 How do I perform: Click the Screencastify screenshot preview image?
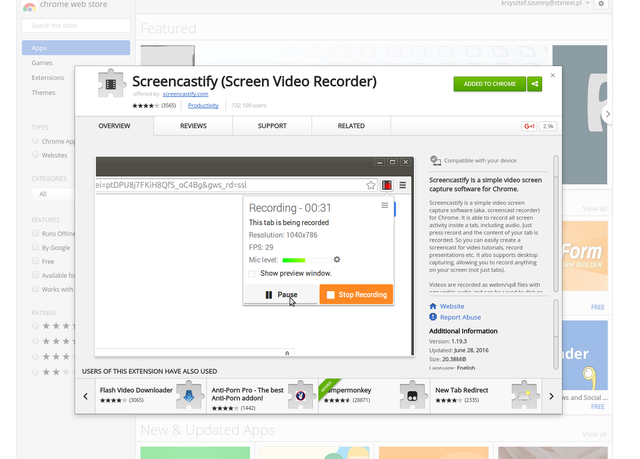[255, 256]
